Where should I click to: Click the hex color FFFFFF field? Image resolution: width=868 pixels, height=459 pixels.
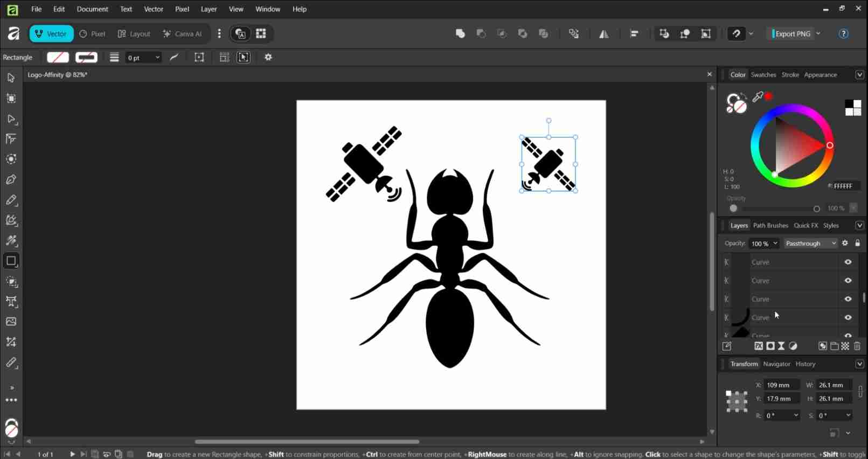click(x=846, y=186)
